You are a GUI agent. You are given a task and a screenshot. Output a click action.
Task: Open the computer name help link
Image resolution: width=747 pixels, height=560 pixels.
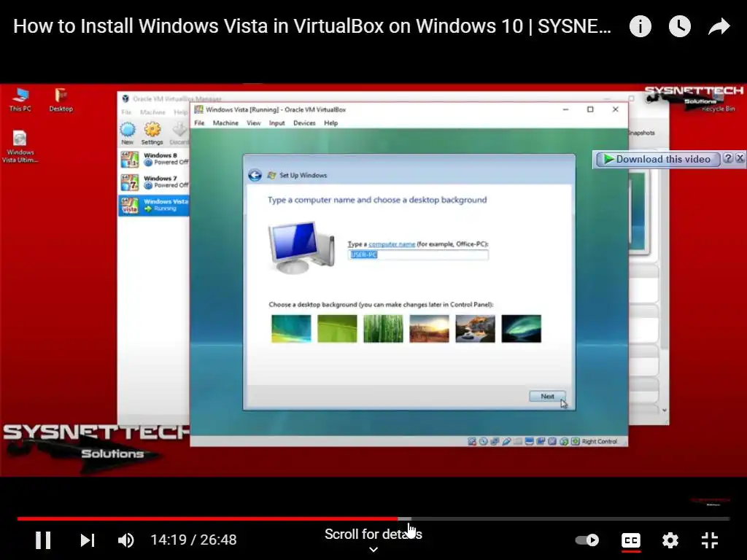click(x=392, y=244)
